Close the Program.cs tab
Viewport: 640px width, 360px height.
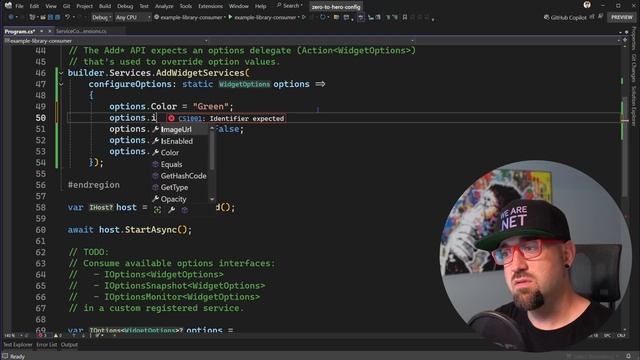(50, 31)
